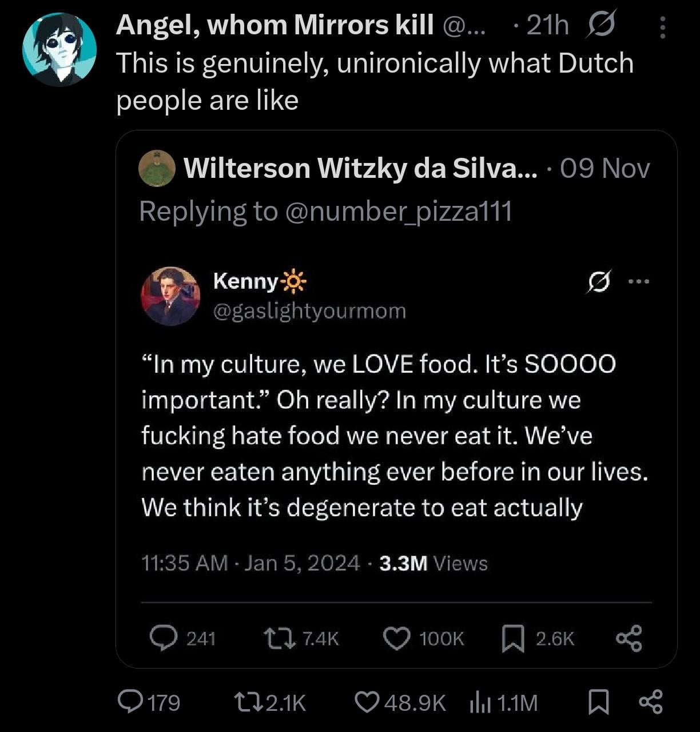Like Angel's tweet with 48.9K likes
The width and height of the screenshot is (700, 732).
tap(367, 702)
